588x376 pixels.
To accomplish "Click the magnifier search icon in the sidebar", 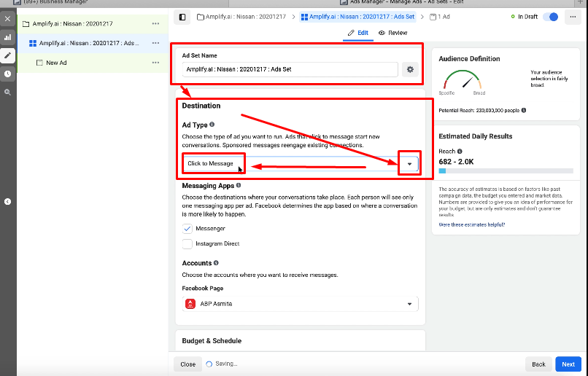I will pos(7,92).
